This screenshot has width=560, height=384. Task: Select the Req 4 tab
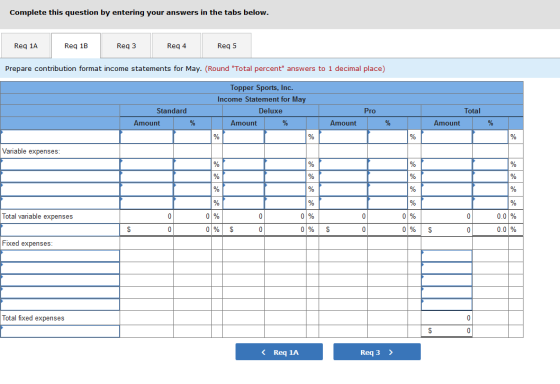pos(176,46)
